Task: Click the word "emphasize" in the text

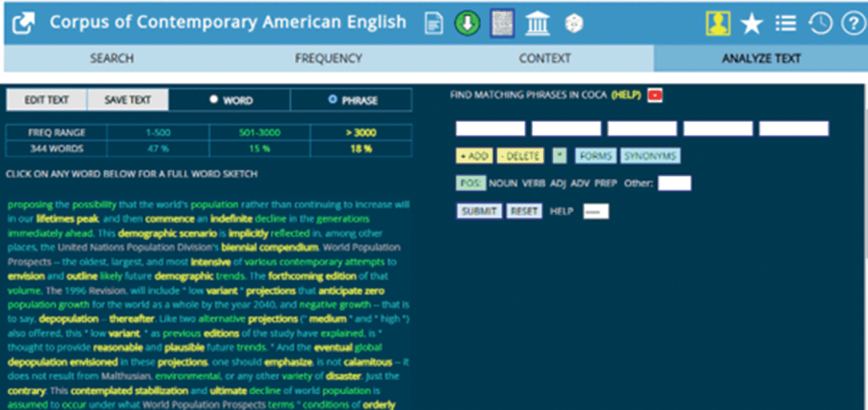Action: point(288,362)
